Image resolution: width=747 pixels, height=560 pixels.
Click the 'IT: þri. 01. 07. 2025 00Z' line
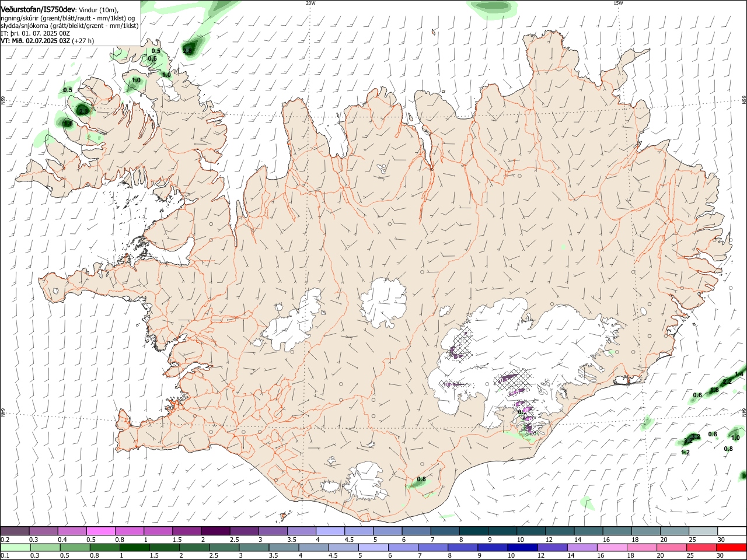pos(35,33)
